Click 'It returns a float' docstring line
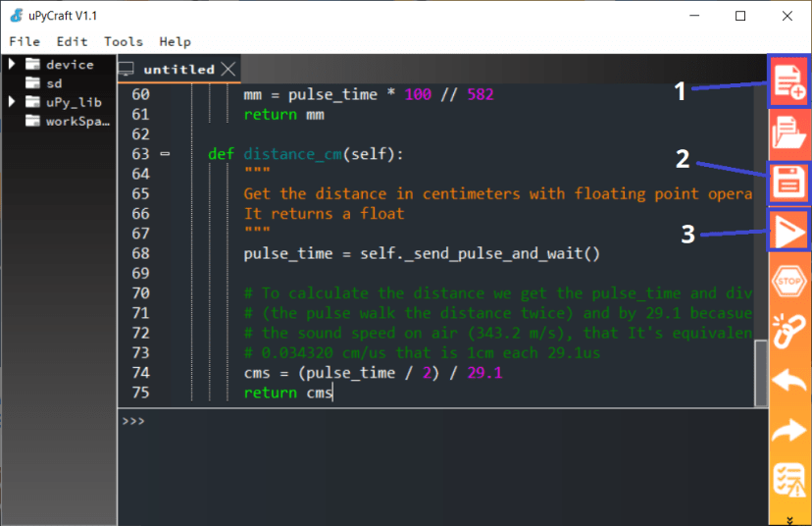 324,214
